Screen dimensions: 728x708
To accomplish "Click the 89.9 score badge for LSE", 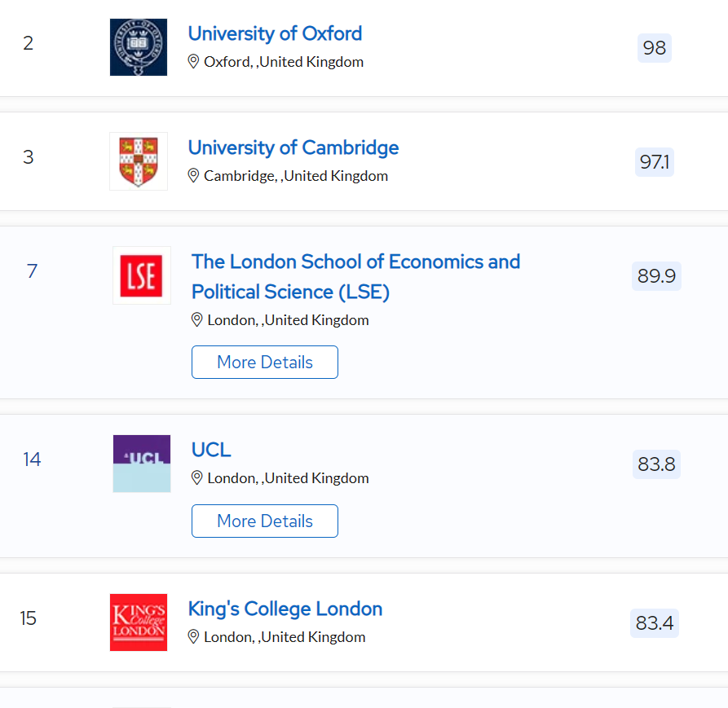I will point(656,276).
